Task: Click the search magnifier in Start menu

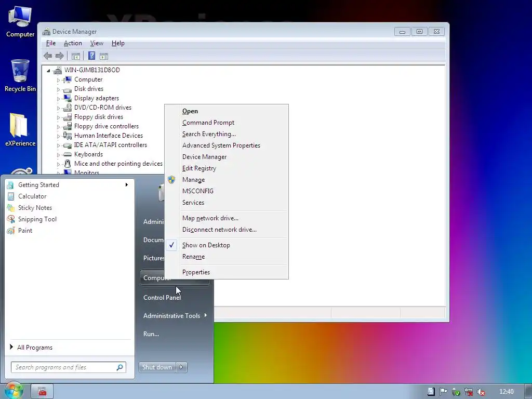Action: pyautogui.click(x=120, y=367)
